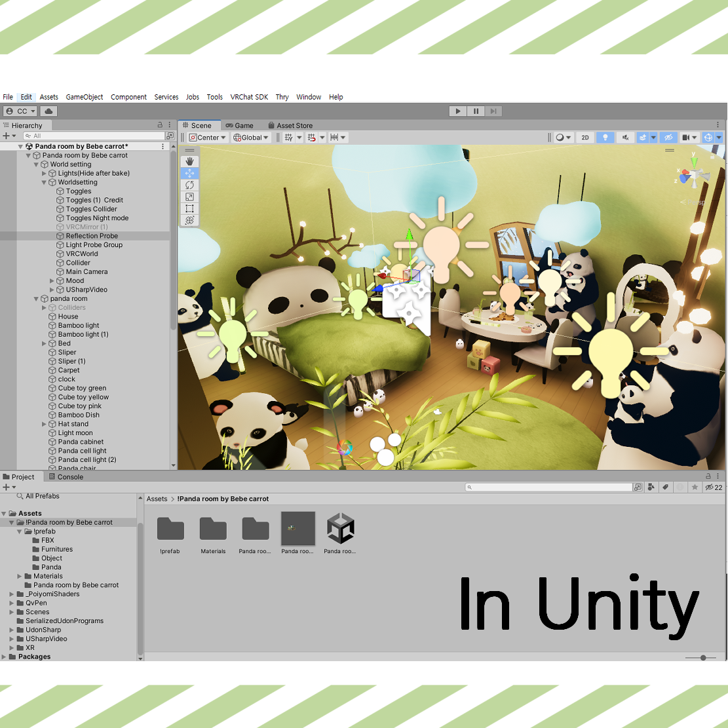
Task: Switch to the Rotate tool
Action: (189, 185)
